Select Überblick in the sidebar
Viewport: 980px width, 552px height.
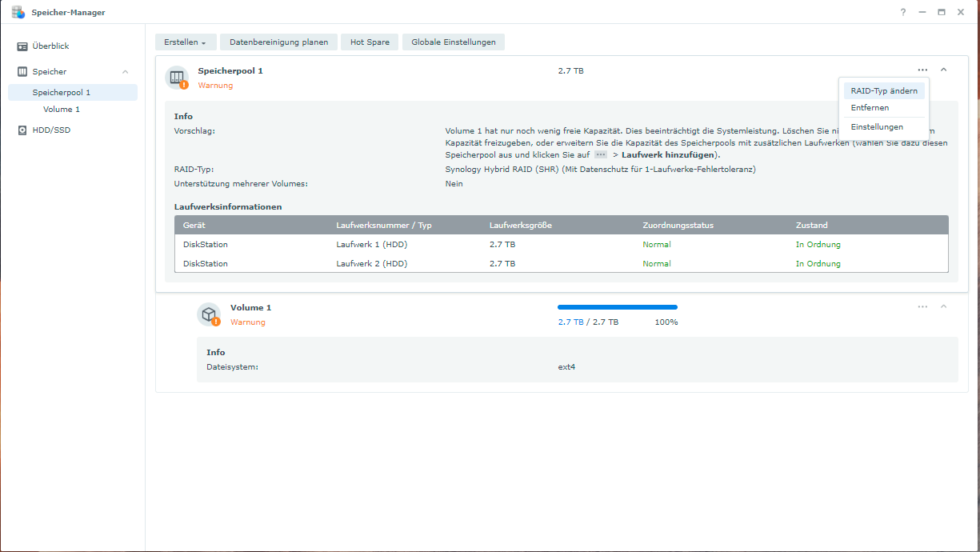50,46
